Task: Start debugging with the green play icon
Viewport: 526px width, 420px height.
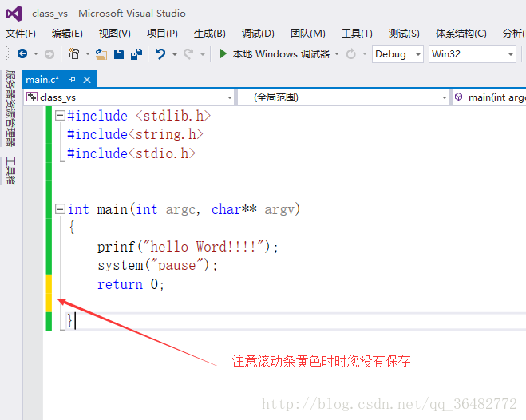Action: click(x=223, y=53)
